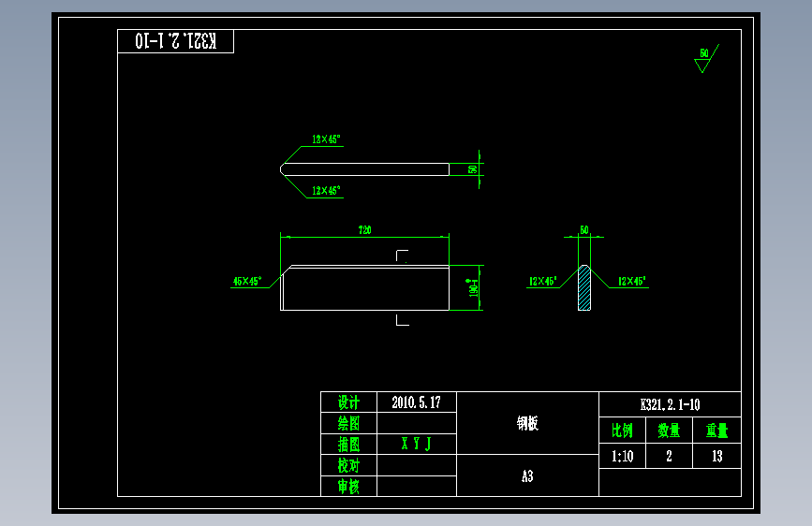Click the 数量 header cell
812x526 pixels.
[x=669, y=431]
